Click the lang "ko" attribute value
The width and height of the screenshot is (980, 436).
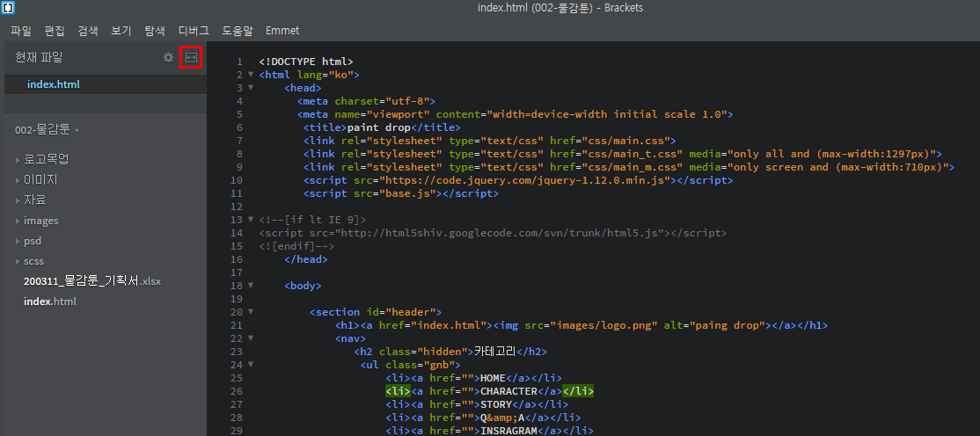click(x=340, y=75)
